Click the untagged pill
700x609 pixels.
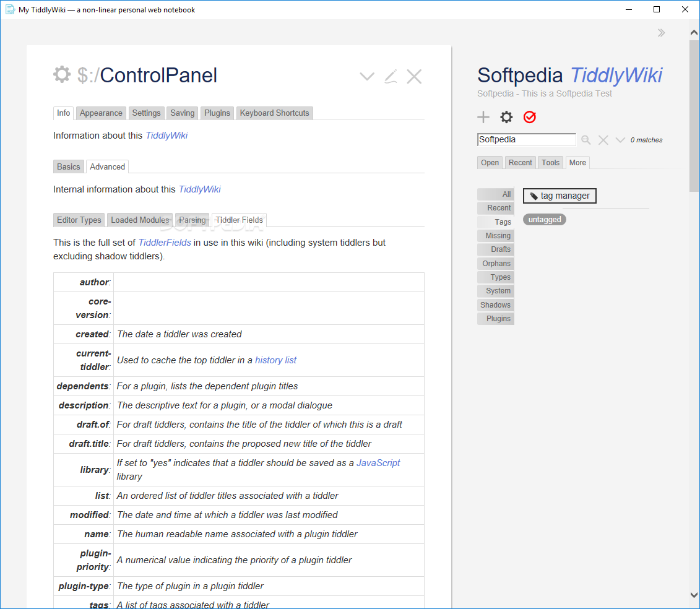click(545, 220)
